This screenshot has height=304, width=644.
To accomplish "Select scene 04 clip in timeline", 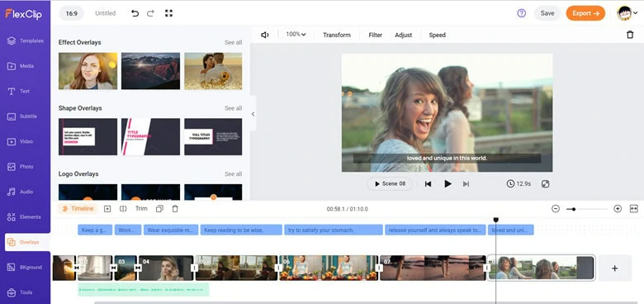I will coord(166,268).
